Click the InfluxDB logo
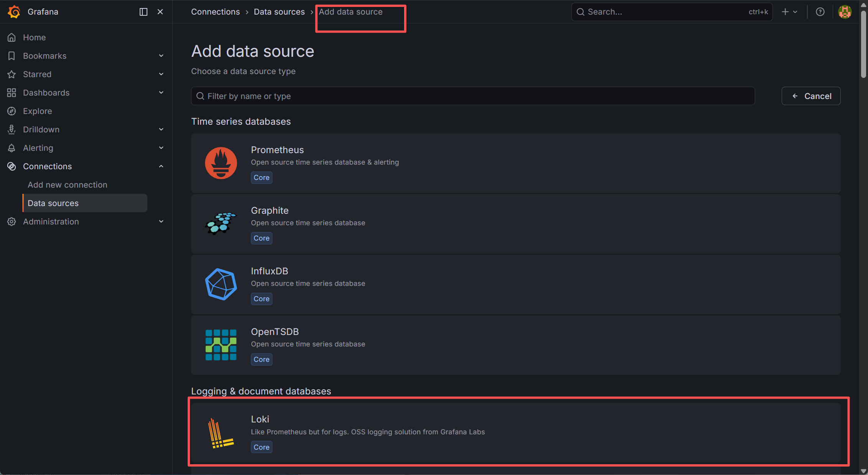Viewport: 868px width, 475px height. pyautogui.click(x=221, y=284)
